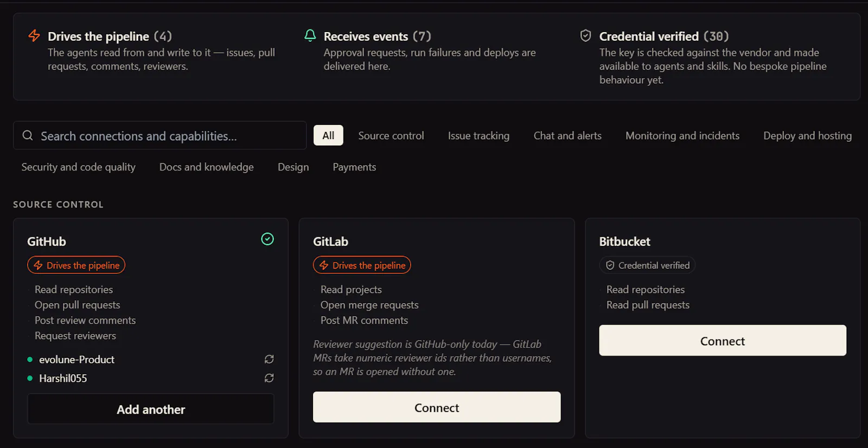Select the All filter tab
The height and width of the screenshot is (448, 868).
328,135
